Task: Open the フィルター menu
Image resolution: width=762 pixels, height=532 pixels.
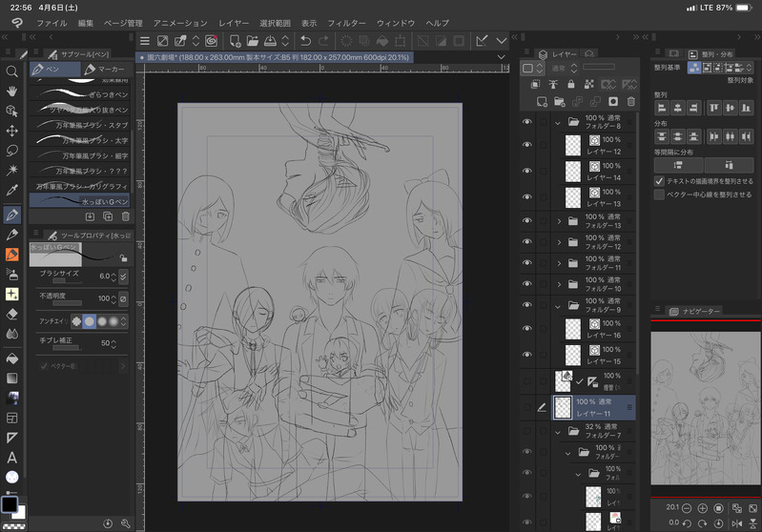Action: pyautogui.click(x=346, y=22)
